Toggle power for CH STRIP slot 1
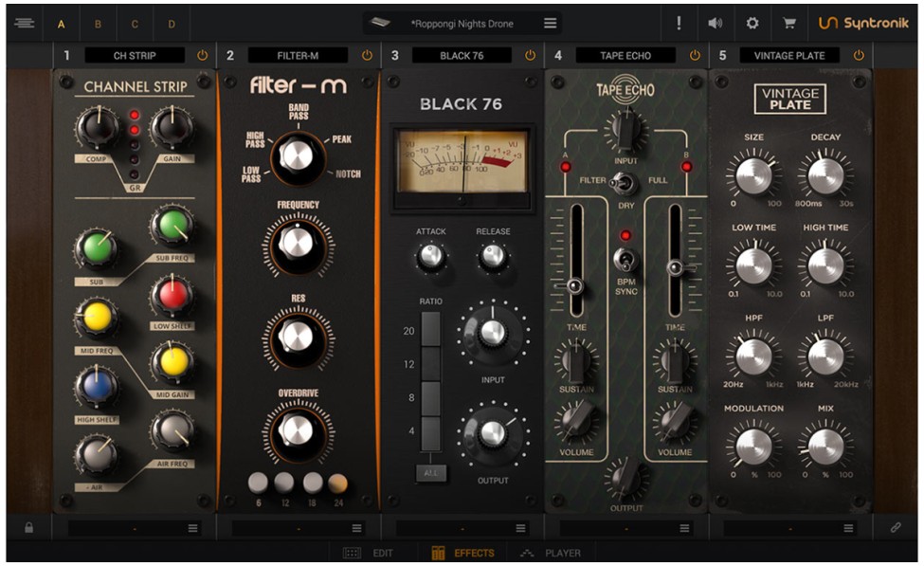The image size is (924, 566). 202,56
